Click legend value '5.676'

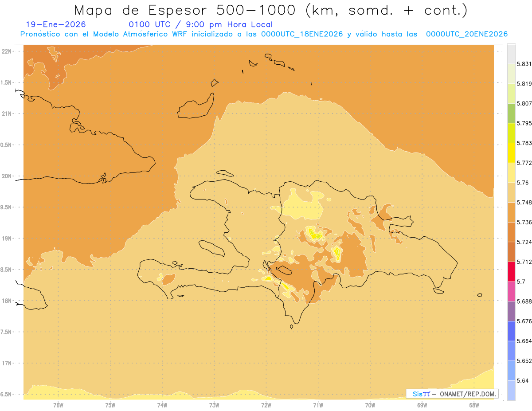524,321
